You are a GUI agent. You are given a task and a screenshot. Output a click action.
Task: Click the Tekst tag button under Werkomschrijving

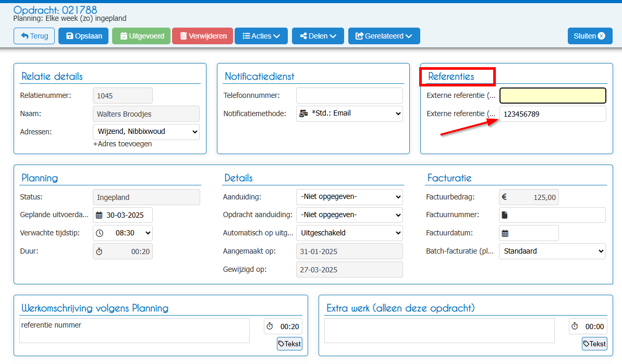point(289,344)
